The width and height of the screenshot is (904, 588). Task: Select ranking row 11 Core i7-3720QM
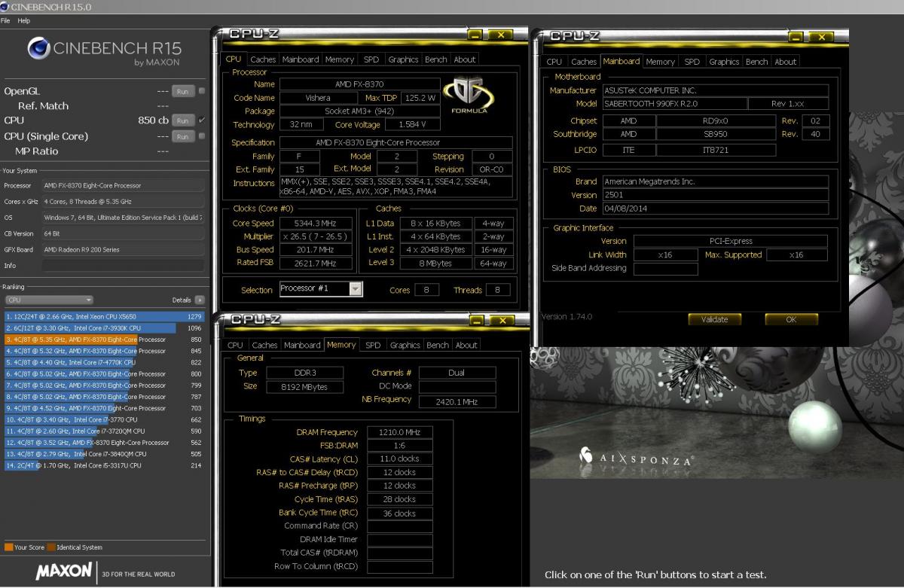[x=105, y=431]
